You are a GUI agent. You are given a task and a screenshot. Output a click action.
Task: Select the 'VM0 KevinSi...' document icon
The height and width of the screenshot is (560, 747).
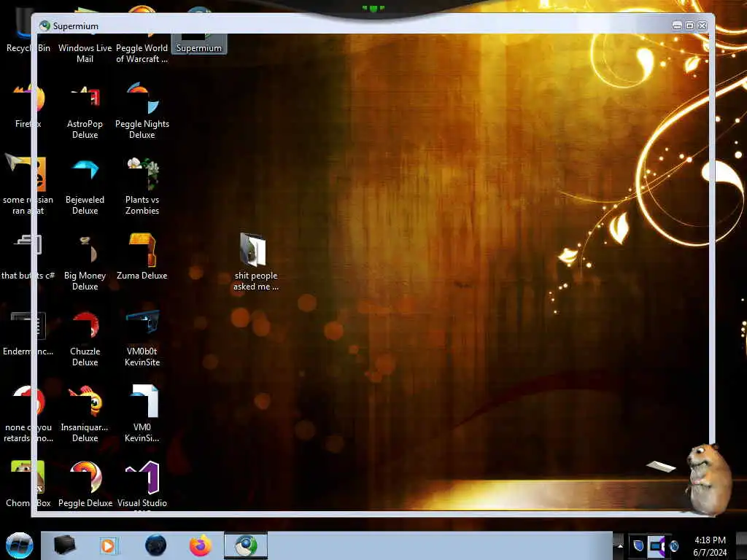click(142, 413)
